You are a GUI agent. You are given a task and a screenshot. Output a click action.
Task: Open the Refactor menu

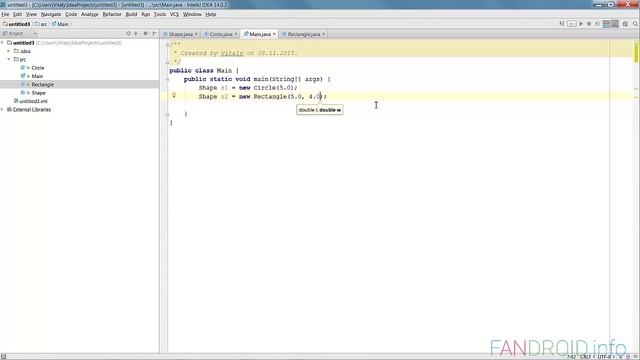coord(112,14)
